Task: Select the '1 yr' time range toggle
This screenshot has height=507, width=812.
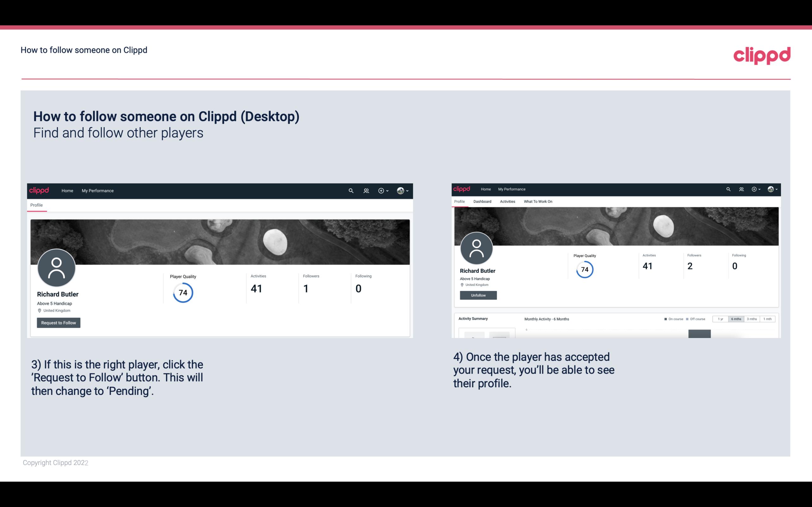Action: pyautogui.click(x=720, y=319)
